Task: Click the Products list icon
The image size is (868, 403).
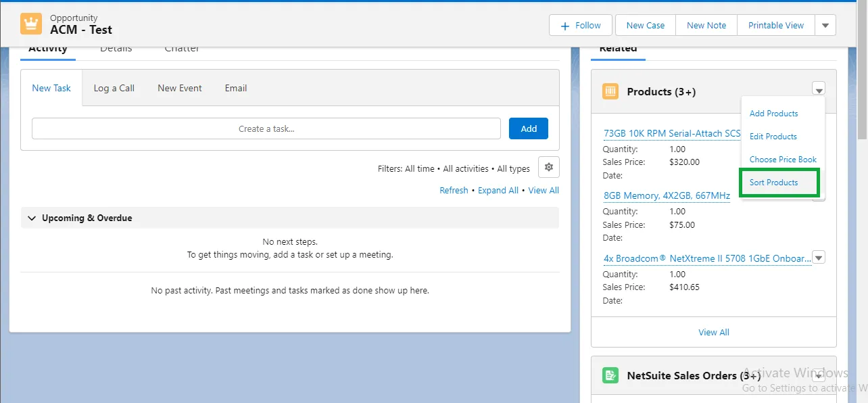Action: coord(610,91)
